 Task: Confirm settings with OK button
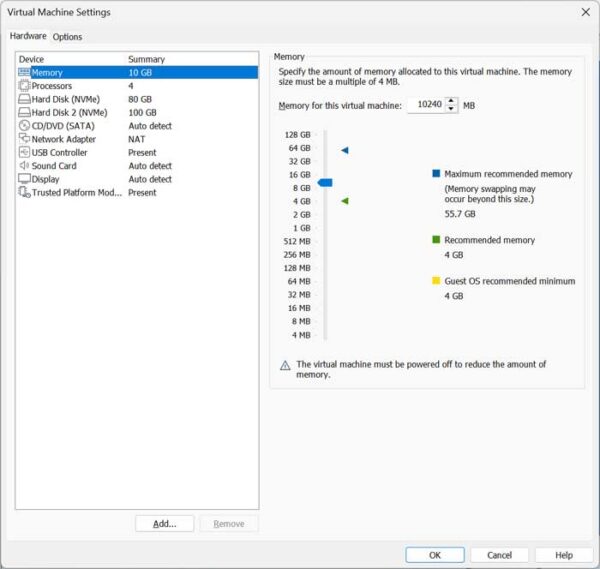click(x=435, y=555)
